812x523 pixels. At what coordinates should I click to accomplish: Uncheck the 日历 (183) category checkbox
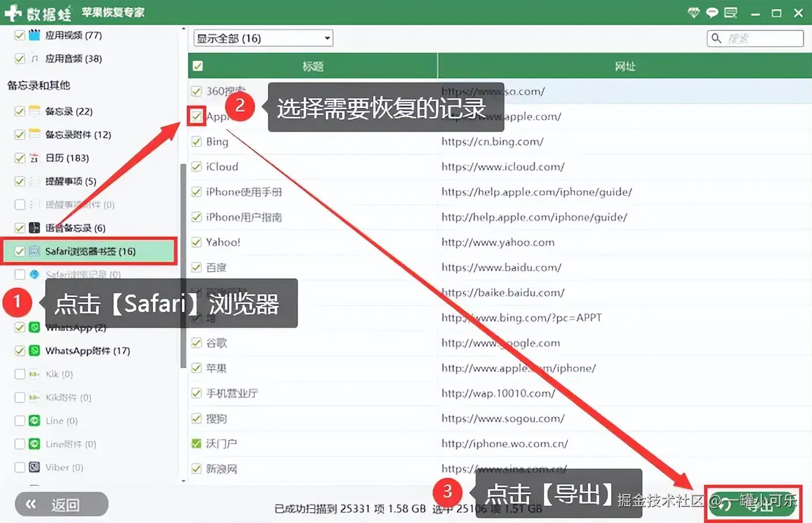[x=20, y=158]
